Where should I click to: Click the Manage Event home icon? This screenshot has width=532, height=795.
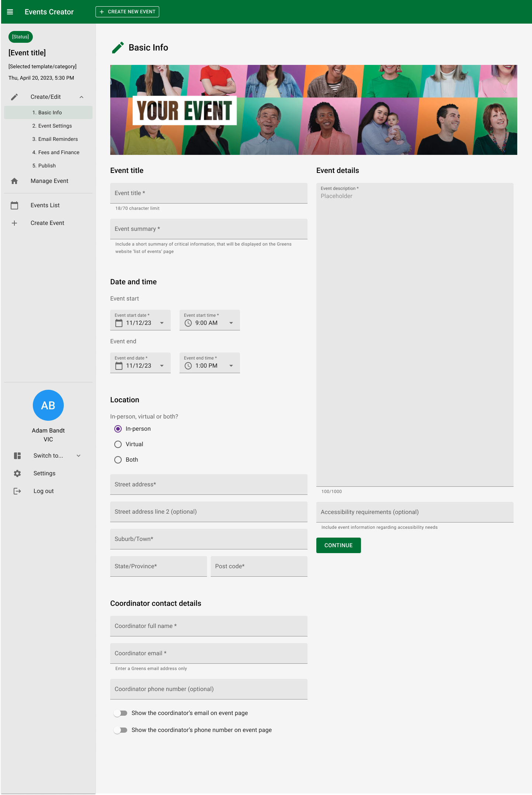(14, 181)
